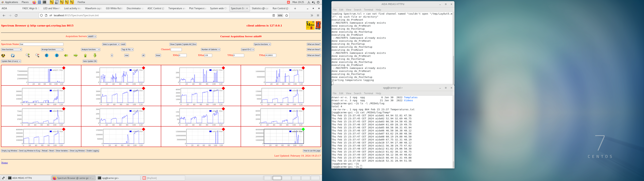Select the zoom-out magnifier tool

coord(37,55)
